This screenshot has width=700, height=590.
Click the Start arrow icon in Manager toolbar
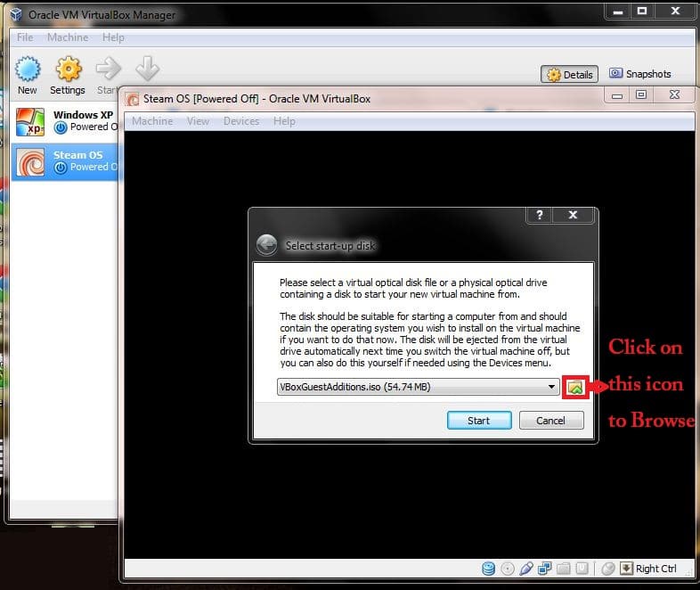pos(109,69)
